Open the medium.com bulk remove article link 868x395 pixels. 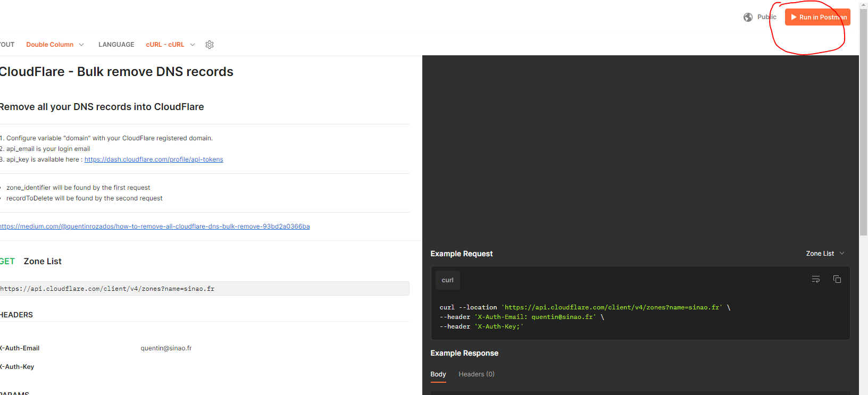(x=155, y=226)
